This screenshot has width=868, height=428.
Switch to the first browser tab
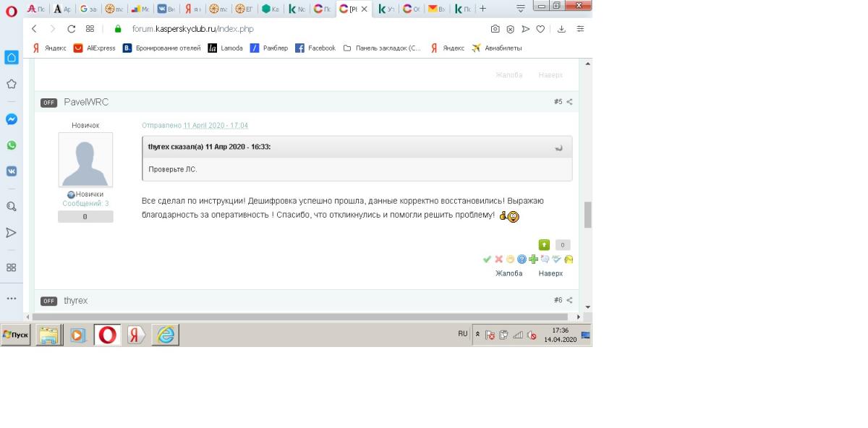click(x=38, y=9)
